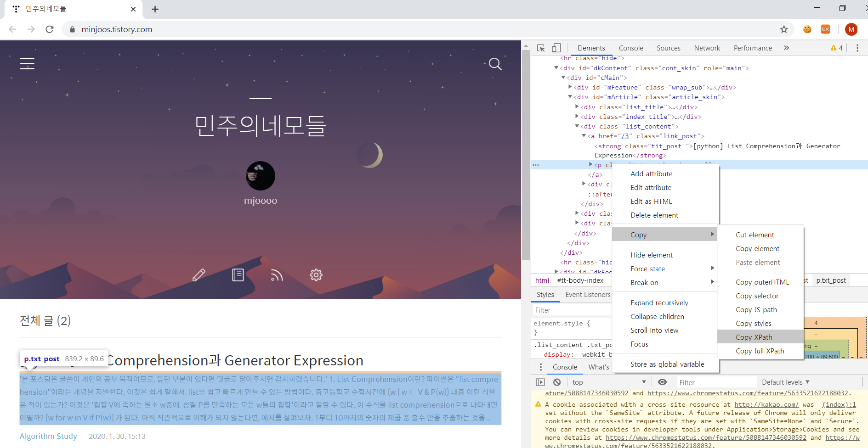The height and width of the screenshot is (448, 868).
Task: Open the Chrome profile M avatar
Action: click(x=851, y=29)
